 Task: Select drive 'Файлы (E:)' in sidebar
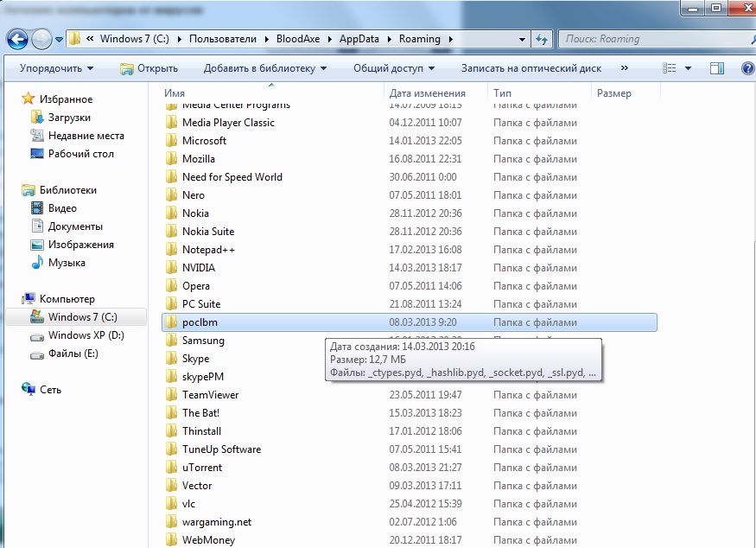point(73,354)
